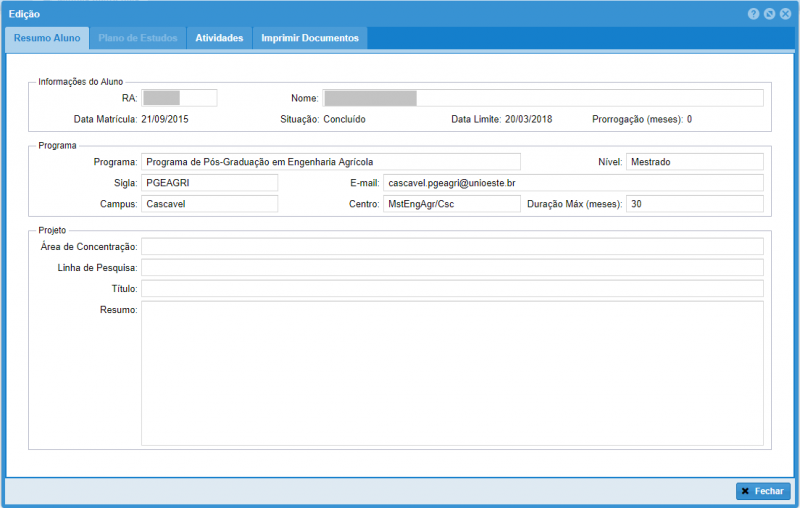Click the Campus field showing Cascavel
800x508 pixels.
point(209,204)
